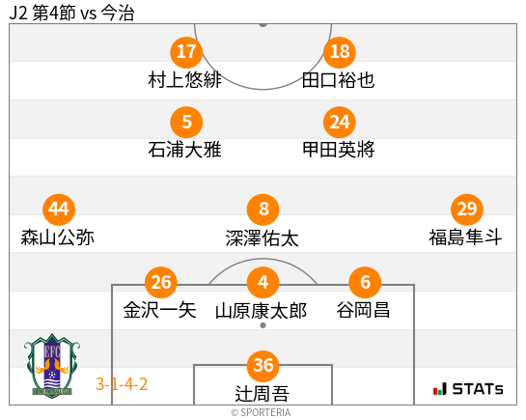Screen dimensions: 526x420
Task: Click goalkeeper name 辻周吾
Action: coord(262,394)
